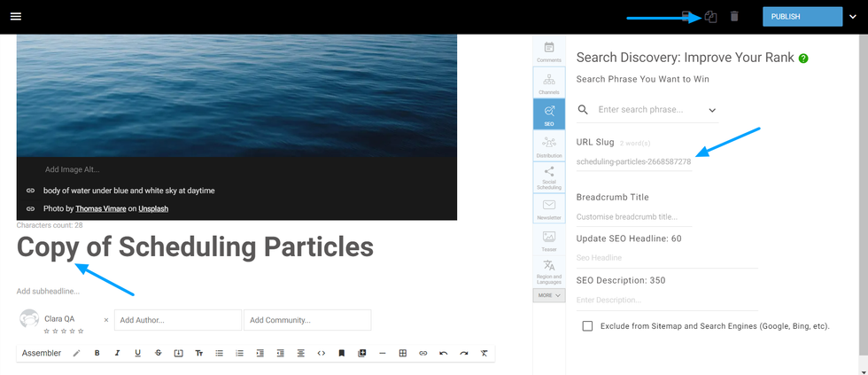
Task: Expand the Publish options arrow
Action: [852, 16]
